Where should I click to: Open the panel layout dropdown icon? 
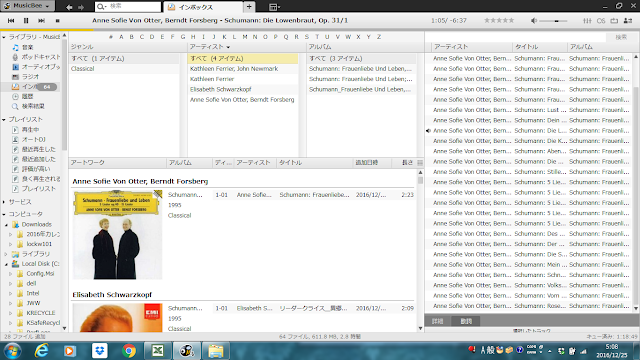coord(274,7)
